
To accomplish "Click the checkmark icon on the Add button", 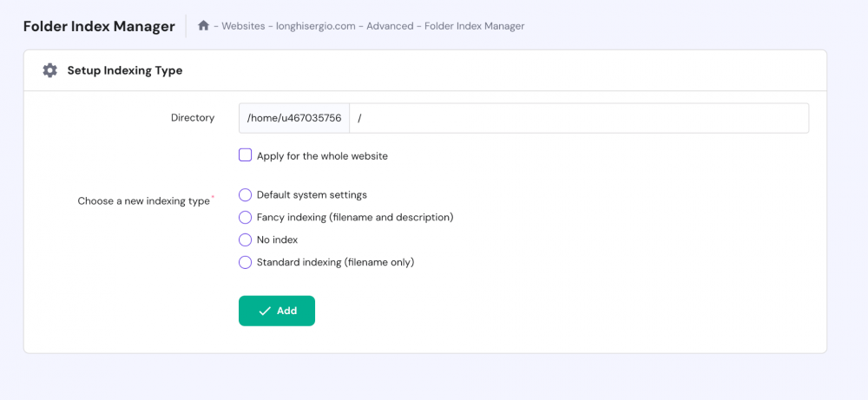I will tap(265, 311).
